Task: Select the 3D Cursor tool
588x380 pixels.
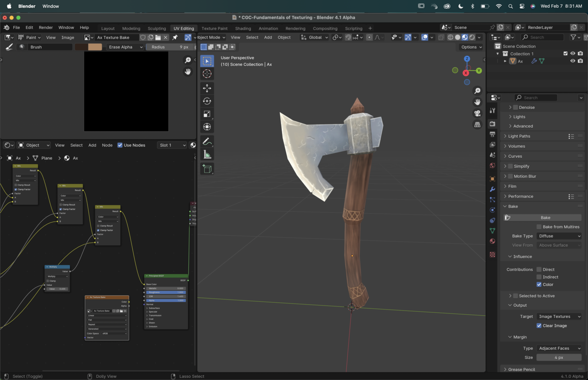Action: pyautogui.click(x=207, y=74)
